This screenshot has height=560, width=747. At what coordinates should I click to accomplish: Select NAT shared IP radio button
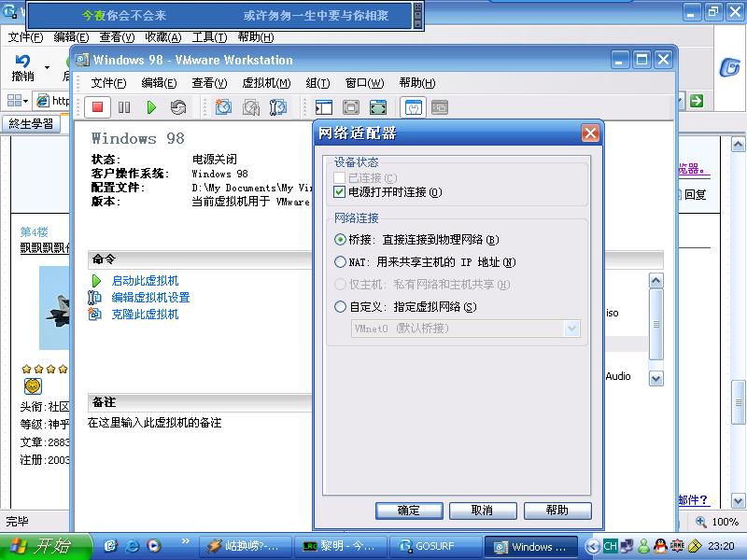pyautogui.click(x=340, y=261)
